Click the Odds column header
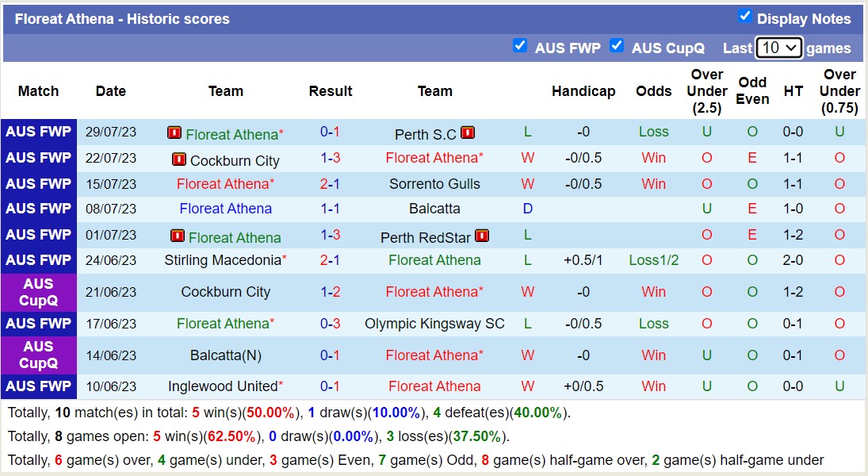868x476 pixels. [x=653, y=91]
